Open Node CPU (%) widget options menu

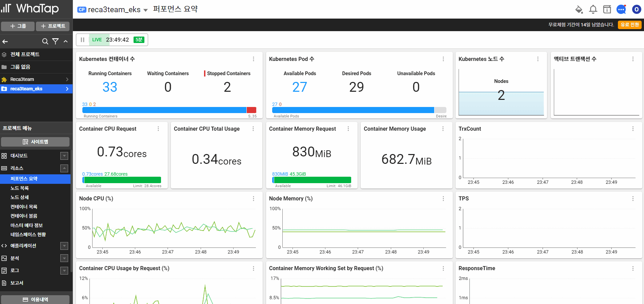[254, 199]
